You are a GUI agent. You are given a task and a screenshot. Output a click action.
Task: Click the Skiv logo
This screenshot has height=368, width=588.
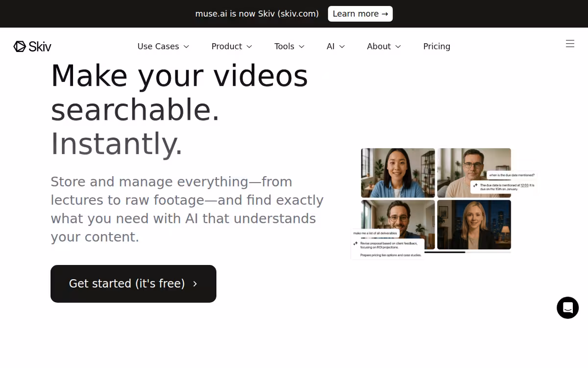tap(32, 47)
